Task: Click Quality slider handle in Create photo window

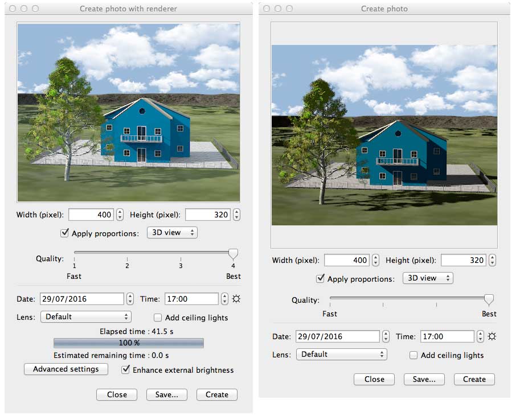Action: 489,299
